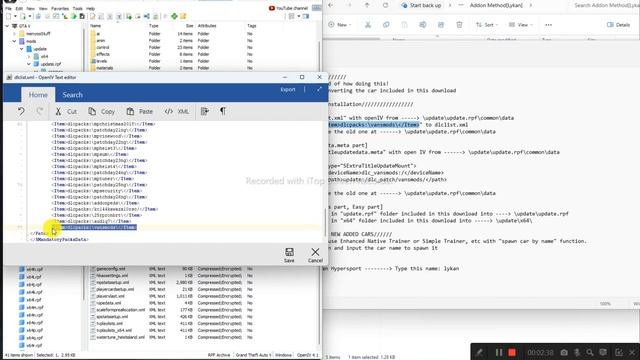Open the YouTube channel link

(x=288, y=8)
